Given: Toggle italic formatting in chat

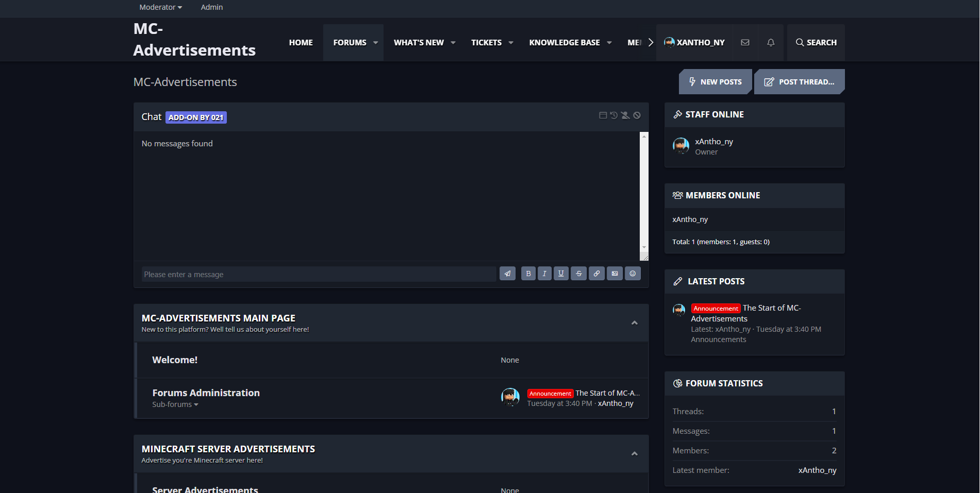Looking at the screenshot, I should (x=544, y=274).
